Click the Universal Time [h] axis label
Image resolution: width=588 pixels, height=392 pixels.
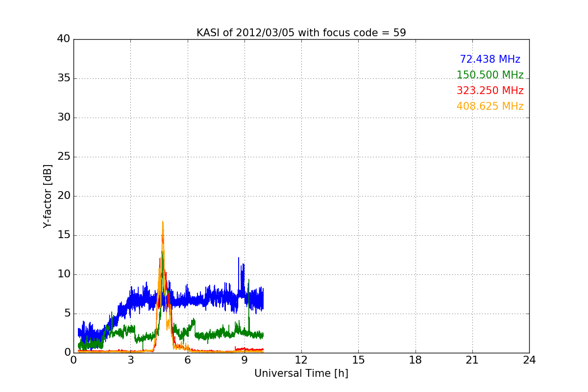(301, 373)
